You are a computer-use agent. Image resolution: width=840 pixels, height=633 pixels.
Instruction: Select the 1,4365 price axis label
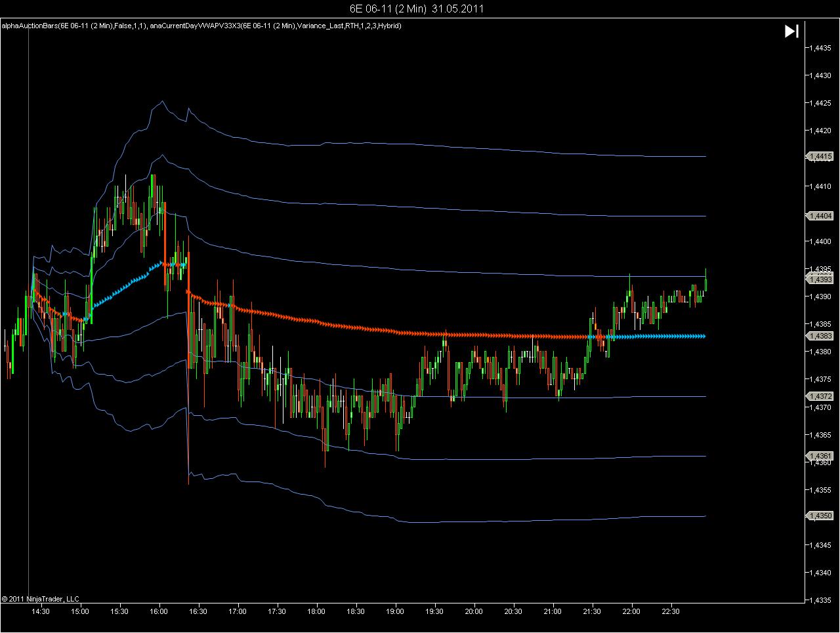tap(822, 435)
